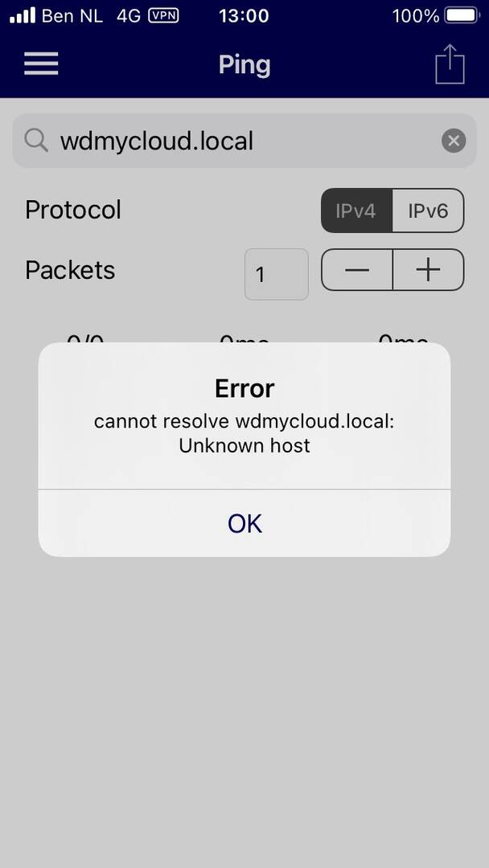
Task: Tap the cellular signal bars
Action: (23, 15)
